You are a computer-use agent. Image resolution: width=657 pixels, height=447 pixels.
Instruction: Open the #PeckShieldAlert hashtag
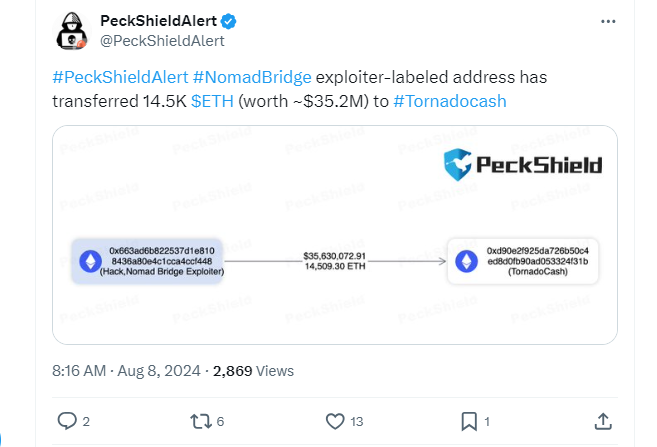point(118,77)
